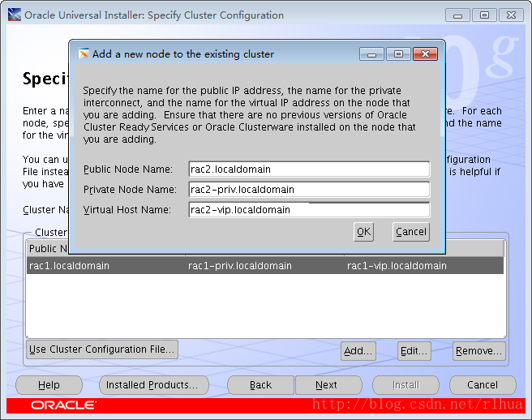This screenshot has width=532, height=420.
Task: Click the Remove... node button
Action: [479, 351]
